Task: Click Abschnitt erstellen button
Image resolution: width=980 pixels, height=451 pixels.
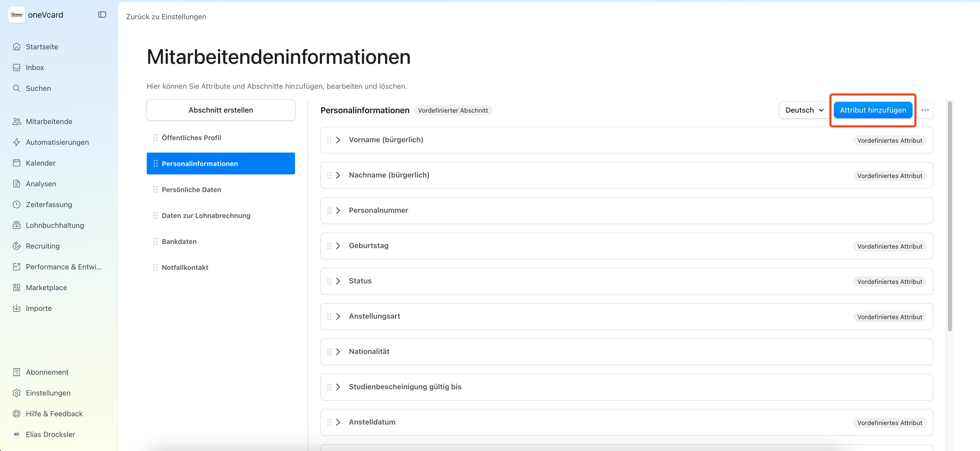Action: tap(221, 110)
